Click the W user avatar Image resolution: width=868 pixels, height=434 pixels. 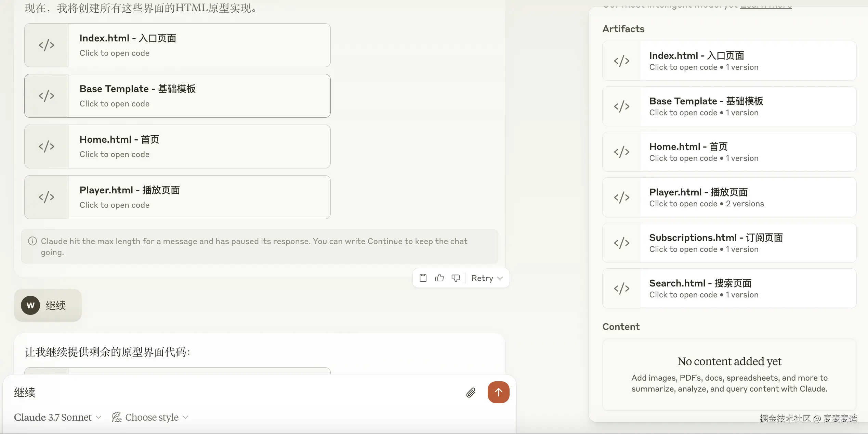click(x=30, y=305)
